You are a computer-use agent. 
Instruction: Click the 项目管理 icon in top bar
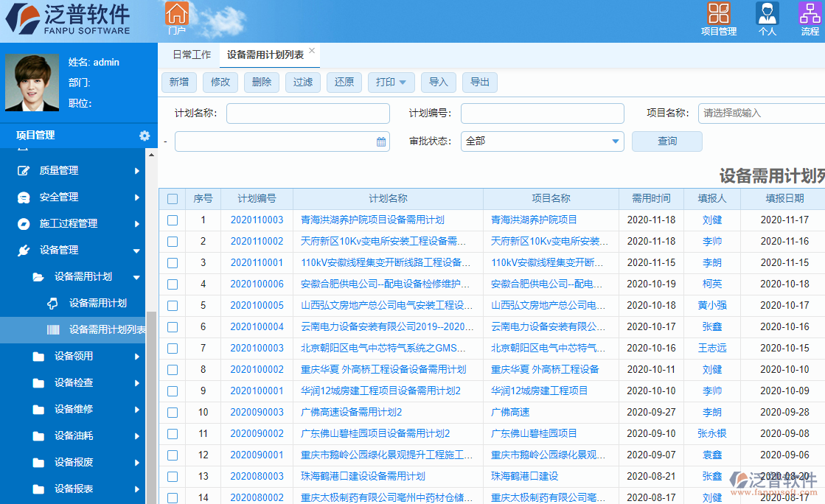(x=720, y=14)
